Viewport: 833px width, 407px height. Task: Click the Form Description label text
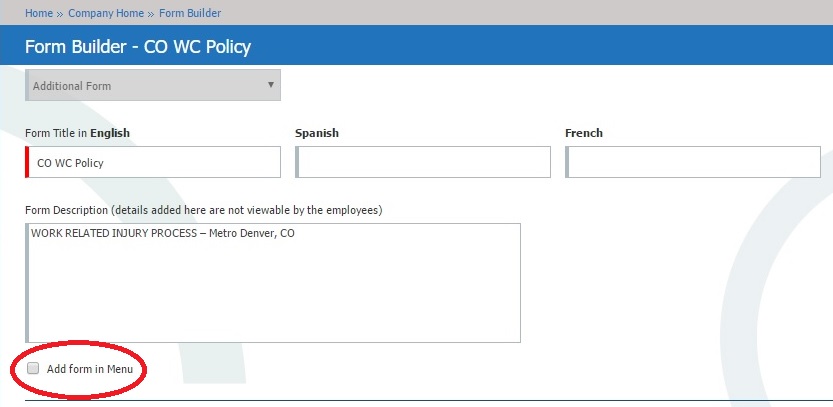[x=203, y=210]
